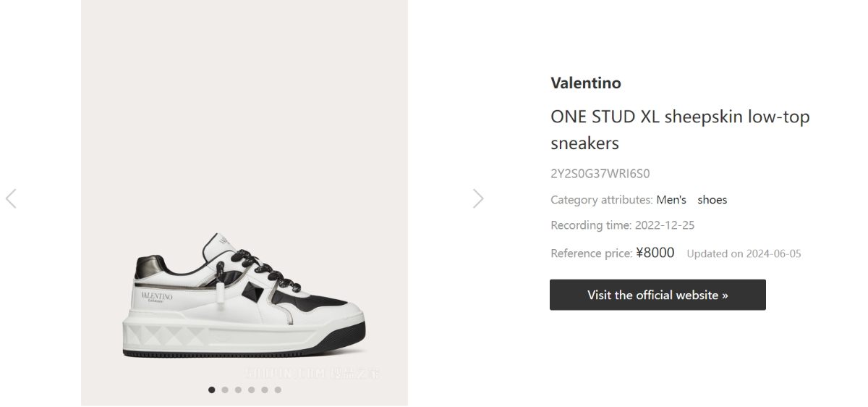The width and height of the screenshot is (868, 407).
Task: Click the recording time 2022-12-25
Action: [664, 225]
